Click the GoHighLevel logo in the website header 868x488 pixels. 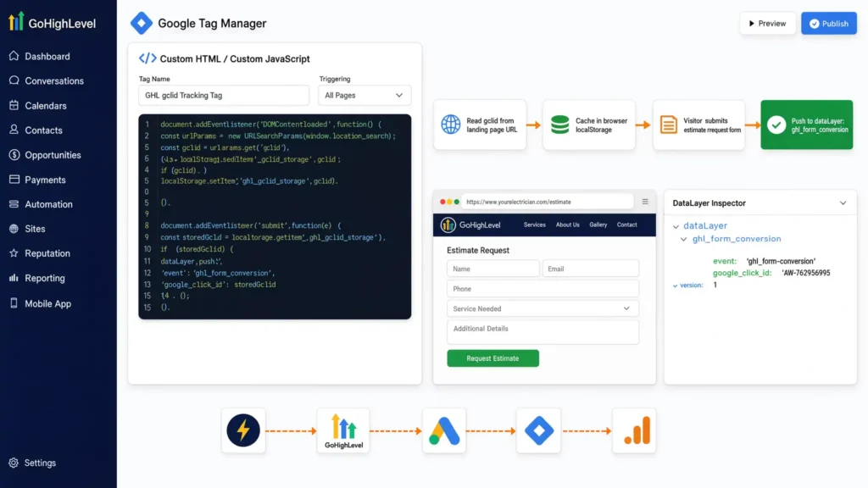click(470, 225)
